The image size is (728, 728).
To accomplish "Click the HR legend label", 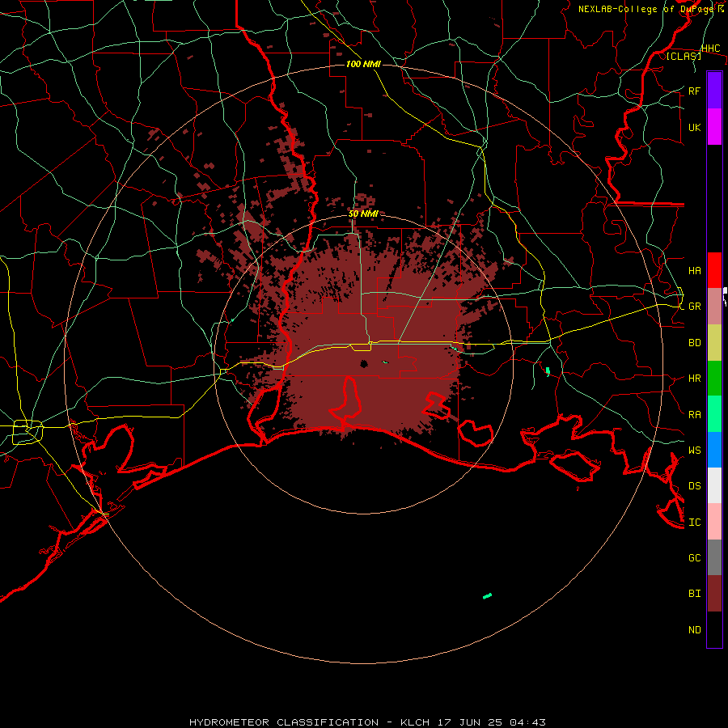I will [694, 379].
